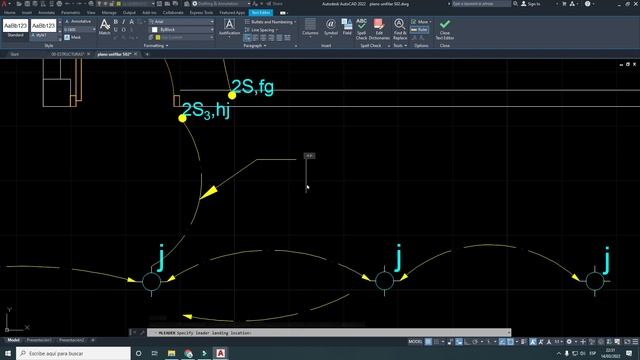Click the Field insert icon
The height and width of the screenshot is (360, 640).
click(x=347, y=27)
